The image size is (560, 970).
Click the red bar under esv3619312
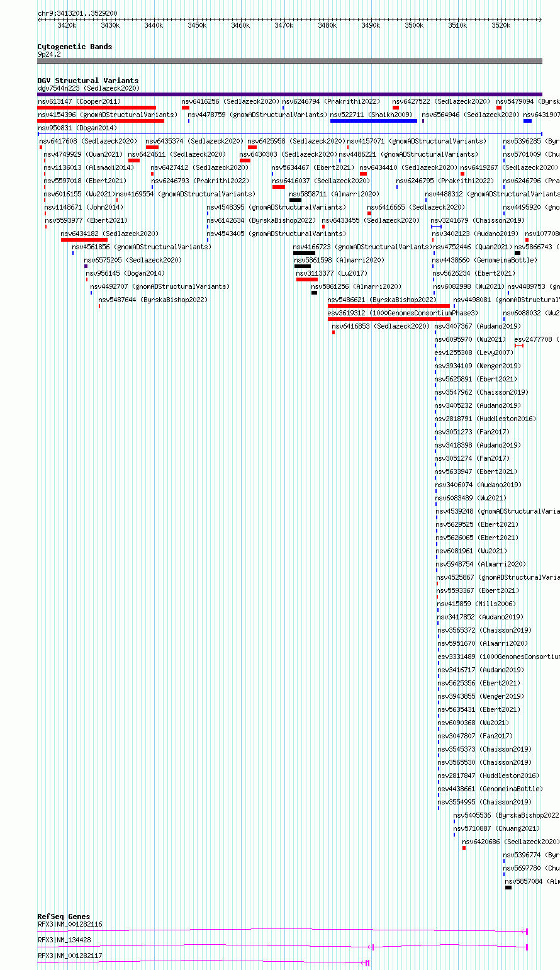[389, 319]
